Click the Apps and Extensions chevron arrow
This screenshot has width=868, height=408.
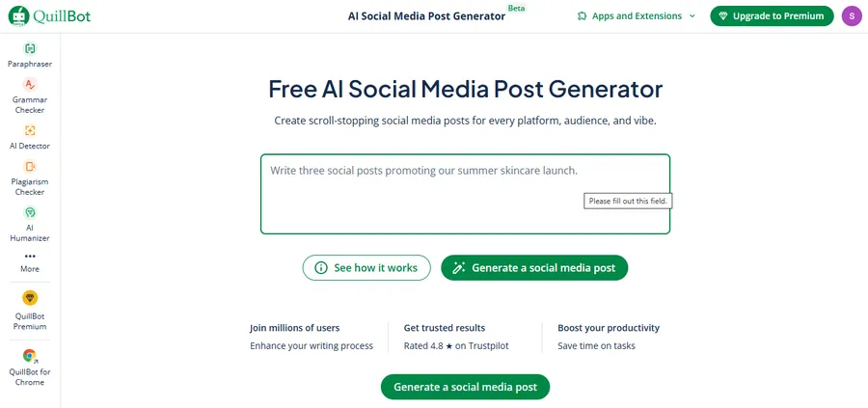tap(692, 16)
